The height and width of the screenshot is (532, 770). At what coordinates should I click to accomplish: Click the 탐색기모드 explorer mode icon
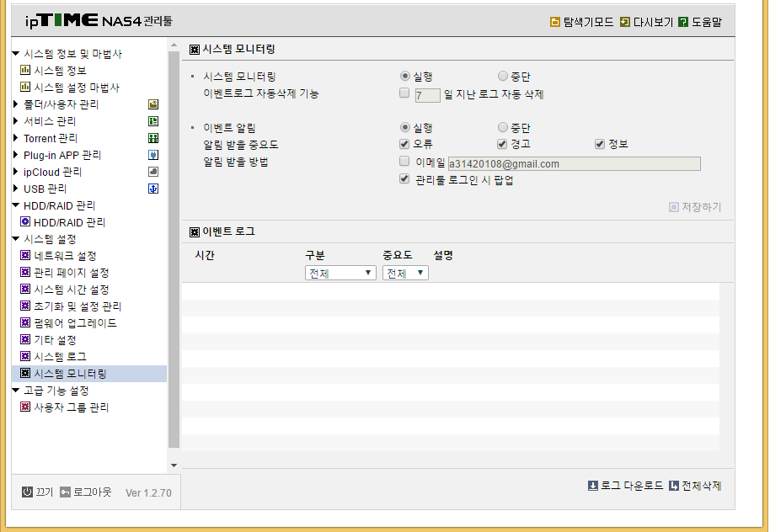(x=555, y=22)
